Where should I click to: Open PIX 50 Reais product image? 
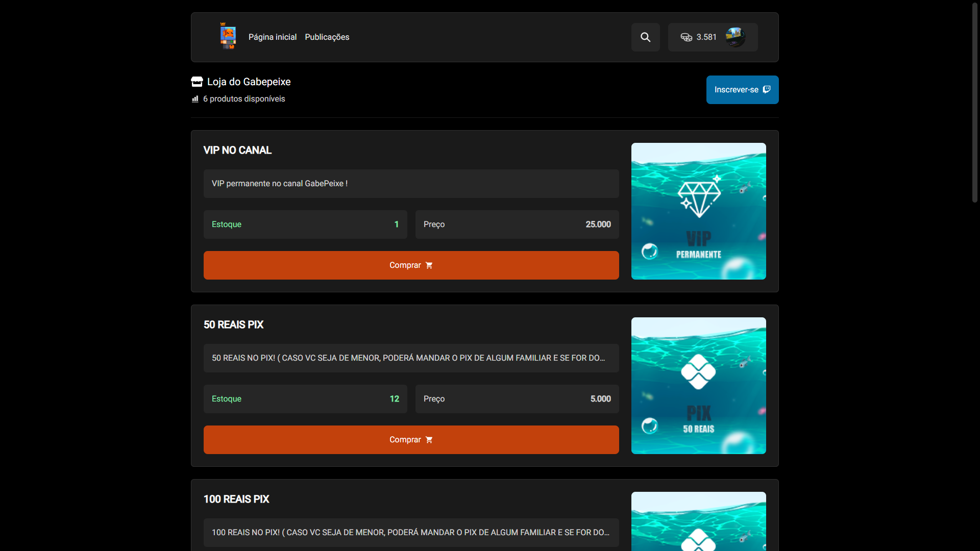(x=698, y=386)
